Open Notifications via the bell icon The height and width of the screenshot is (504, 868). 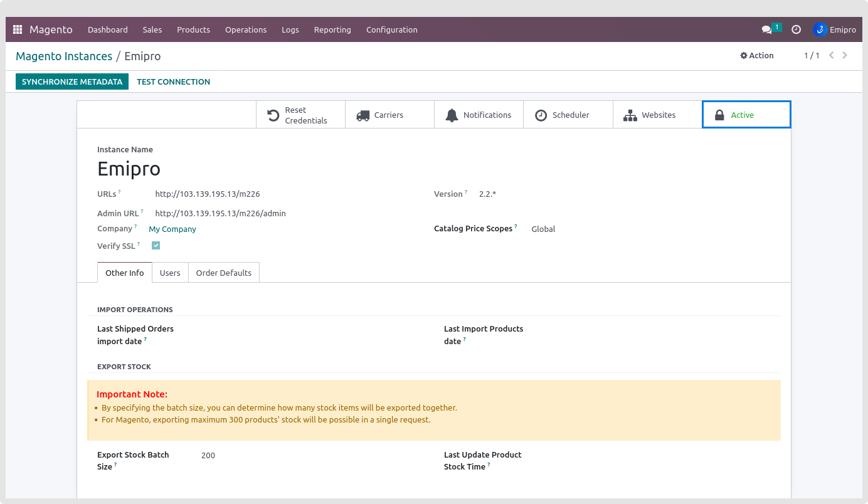(452, 115)
